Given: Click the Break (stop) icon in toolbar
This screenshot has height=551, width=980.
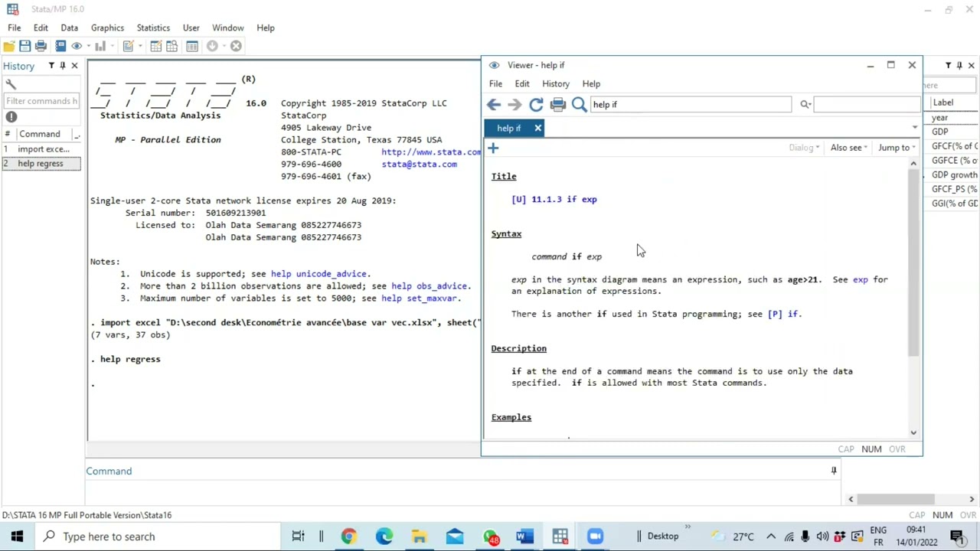Looking at the screenshot, I should click(x=236, y=46).
